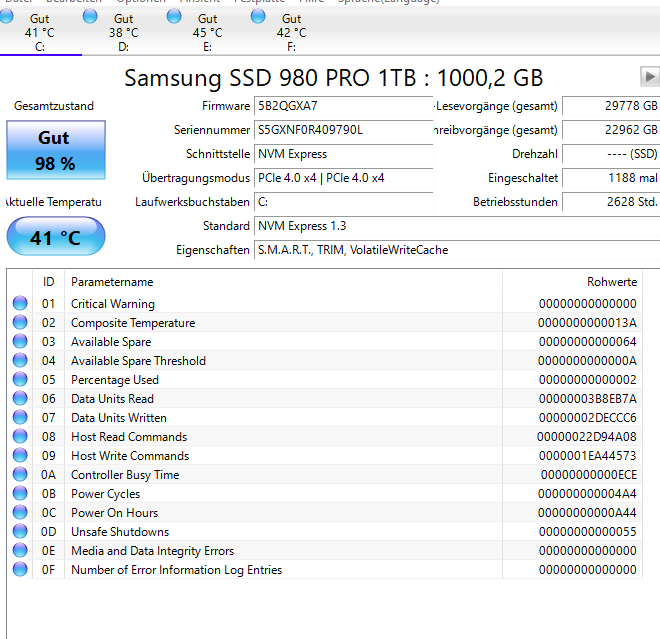Click the Power Cycles status orb
The width and height of the screenshot is (660, 639).
[x=20, y=493]
